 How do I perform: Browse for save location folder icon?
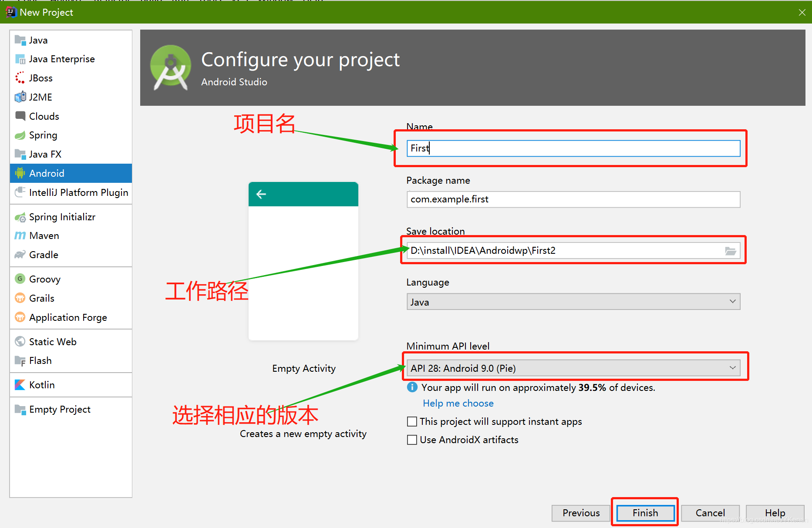731,251
